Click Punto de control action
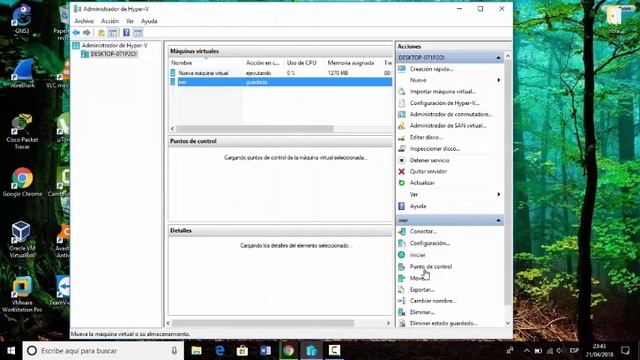 click(431, 267)
